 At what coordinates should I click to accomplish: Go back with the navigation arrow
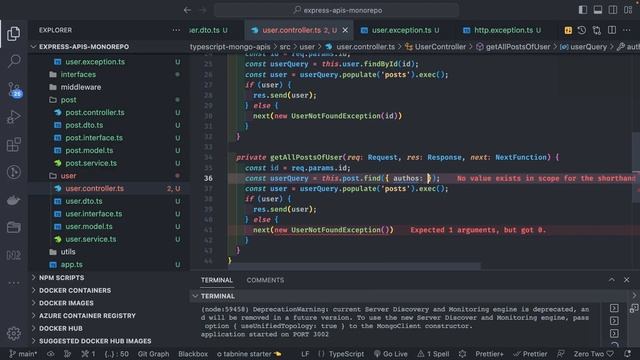coord(187,10)
